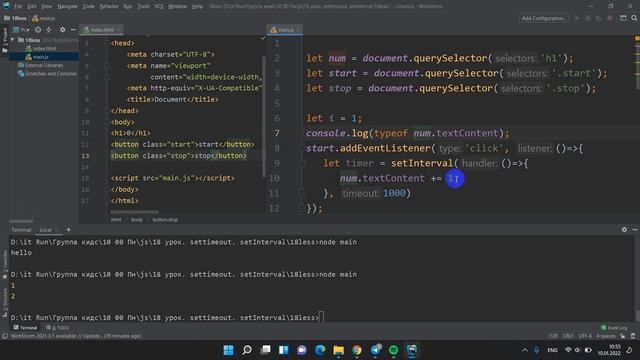Screen dimensions: 640x360
Task: Open Google Chrome on the taskbar
Action: click(357, 350)
